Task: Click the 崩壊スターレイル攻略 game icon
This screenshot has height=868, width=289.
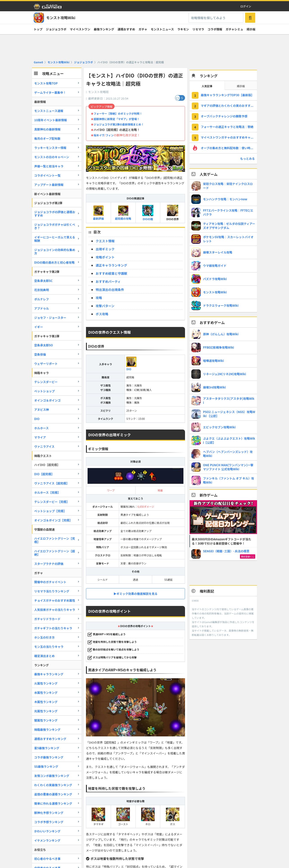Action: coord(196,252)
